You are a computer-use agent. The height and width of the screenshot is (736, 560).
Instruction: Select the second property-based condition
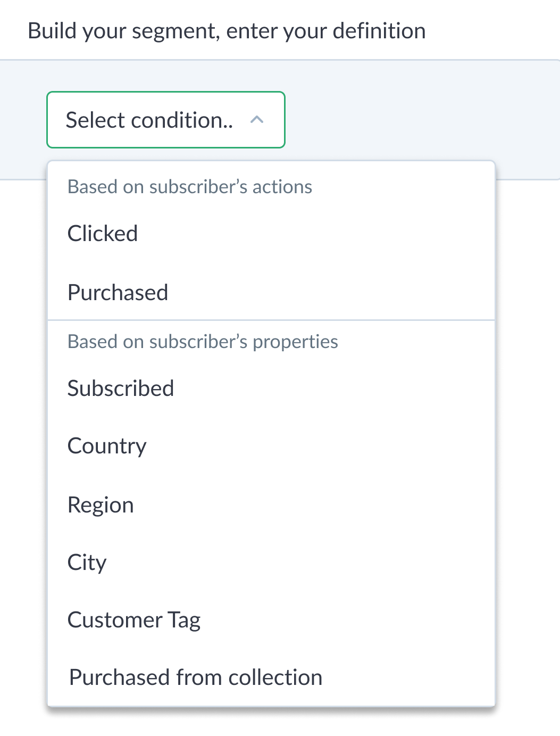coord(106,446)
